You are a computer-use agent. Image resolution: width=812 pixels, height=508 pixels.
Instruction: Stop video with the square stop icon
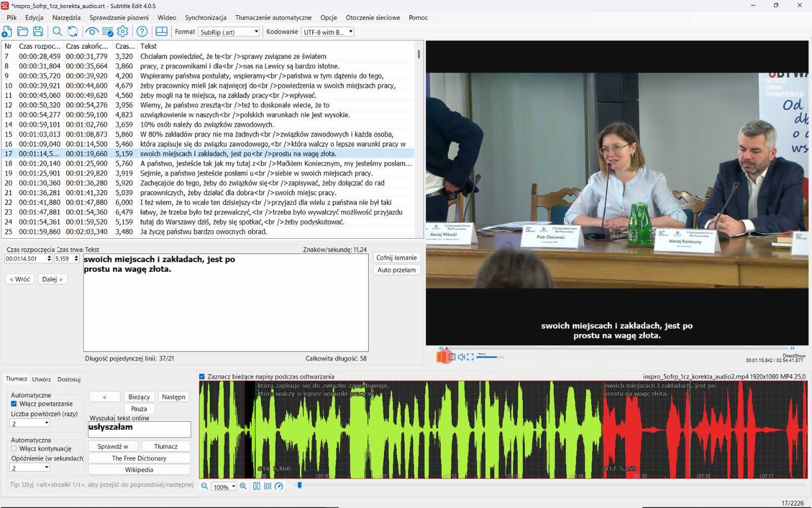tap(452, 357)
